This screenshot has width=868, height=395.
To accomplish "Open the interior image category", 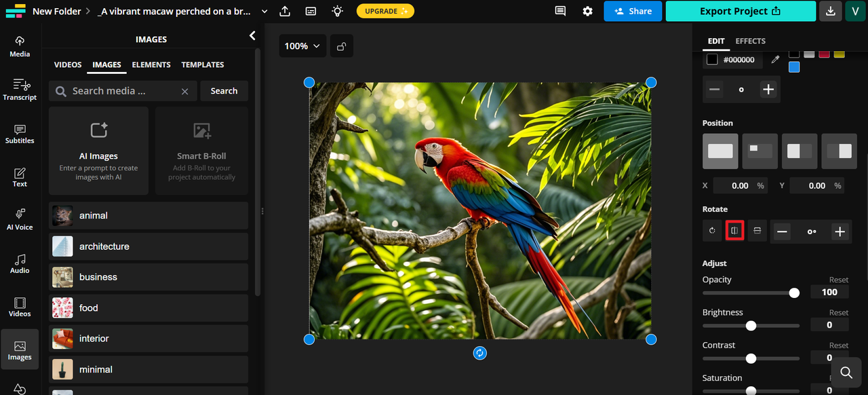I will [x=149, y=338].
